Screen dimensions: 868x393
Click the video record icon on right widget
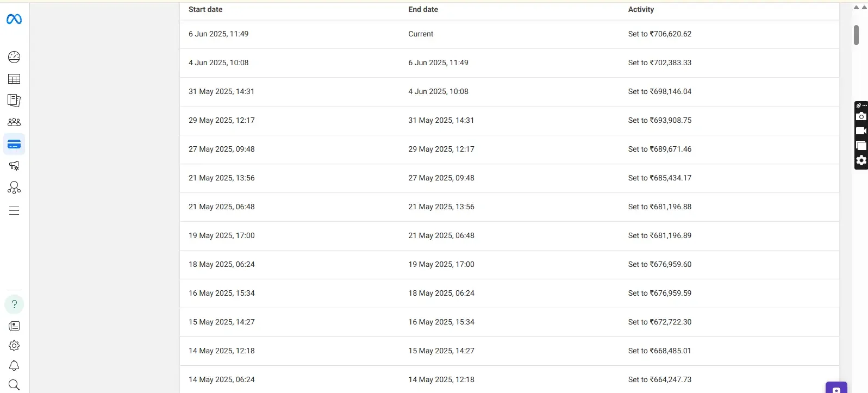[x=861, y=131]
